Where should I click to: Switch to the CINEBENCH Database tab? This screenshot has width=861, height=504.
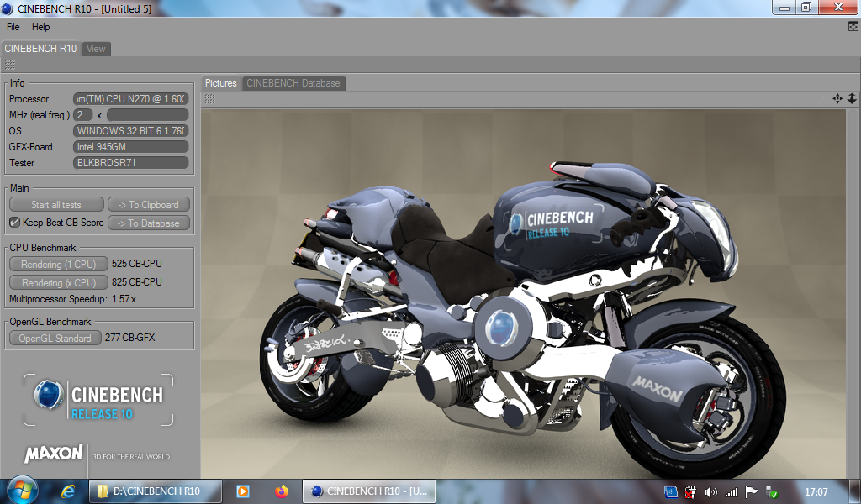pyautogui.click(x=293, y=83)
